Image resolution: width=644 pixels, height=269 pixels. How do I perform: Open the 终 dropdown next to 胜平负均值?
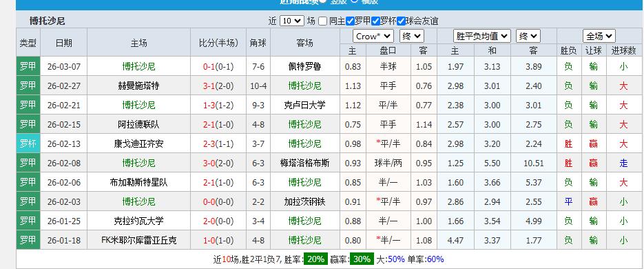[528, 36]
